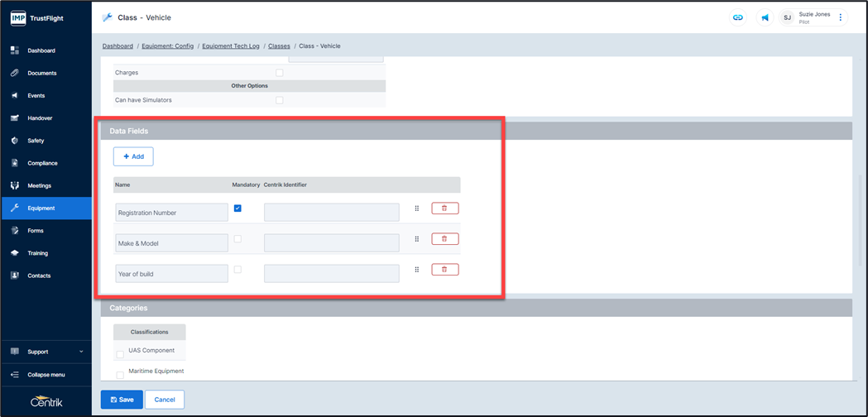Go to Equipment Tech Log breadcrumb link
Viewport: 868px width, 417px height.
[x=231, y=46]
